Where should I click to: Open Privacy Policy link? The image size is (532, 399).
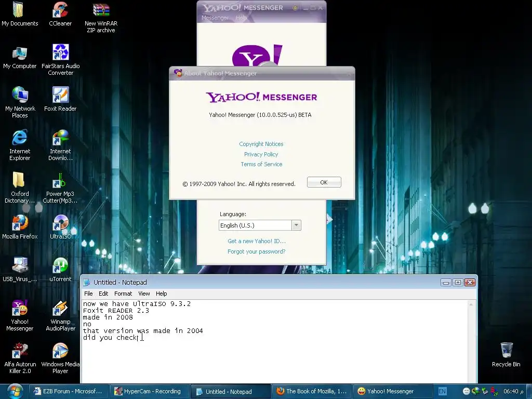tap(261, 154)
